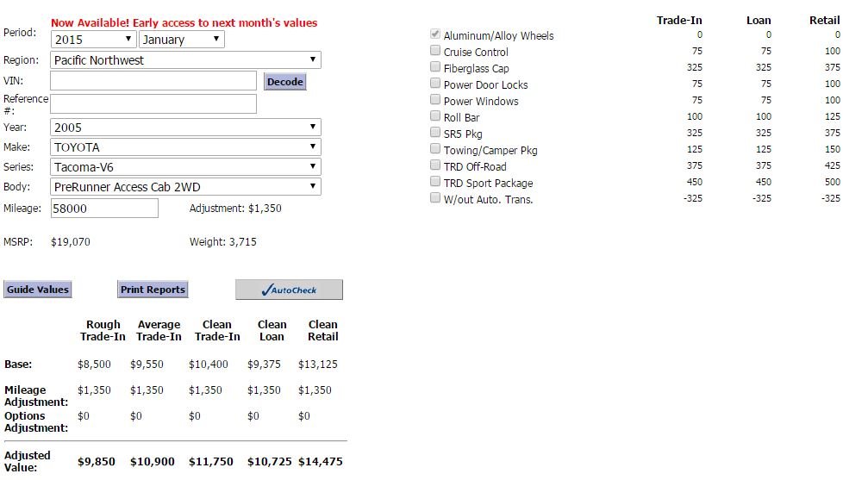Open the Series dropdown showing Tacoma-V6
Viewport: 868px width, 480px height.
(185, 167)
